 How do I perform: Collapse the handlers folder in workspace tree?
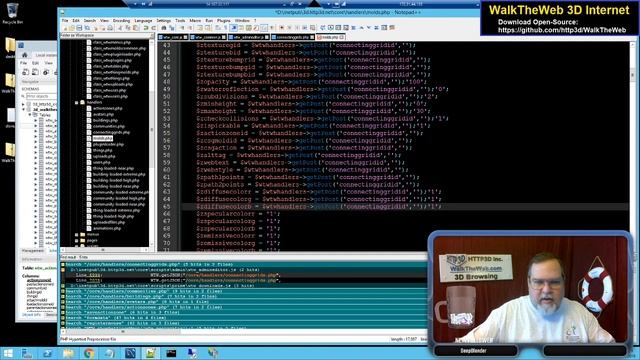(x=76, y=102)
